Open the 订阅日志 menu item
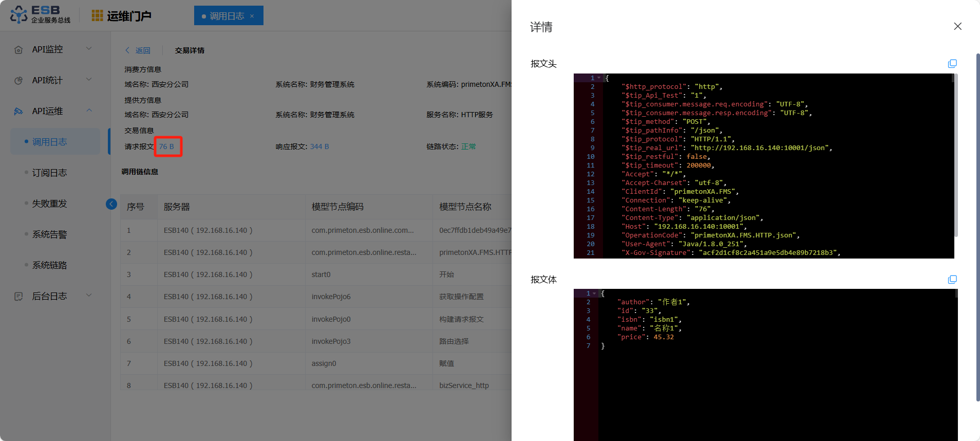980x441 pixels. tap(49, 173)
